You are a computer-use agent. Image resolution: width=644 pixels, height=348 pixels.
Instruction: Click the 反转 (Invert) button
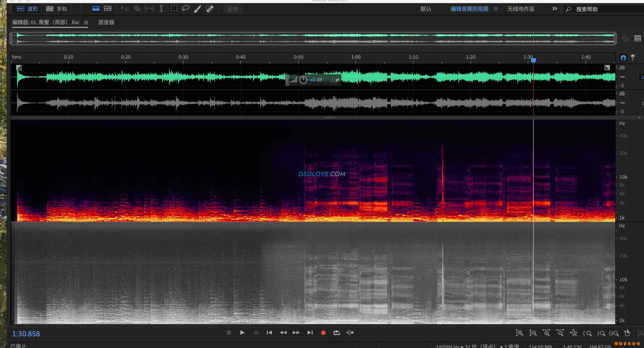pyautogui.click(x=233, y=9)
